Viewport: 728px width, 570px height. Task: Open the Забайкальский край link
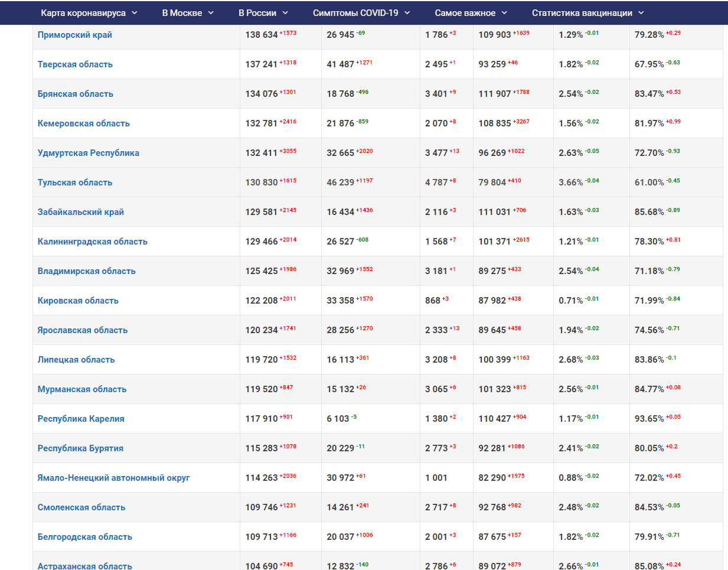(x=81, y=212)
